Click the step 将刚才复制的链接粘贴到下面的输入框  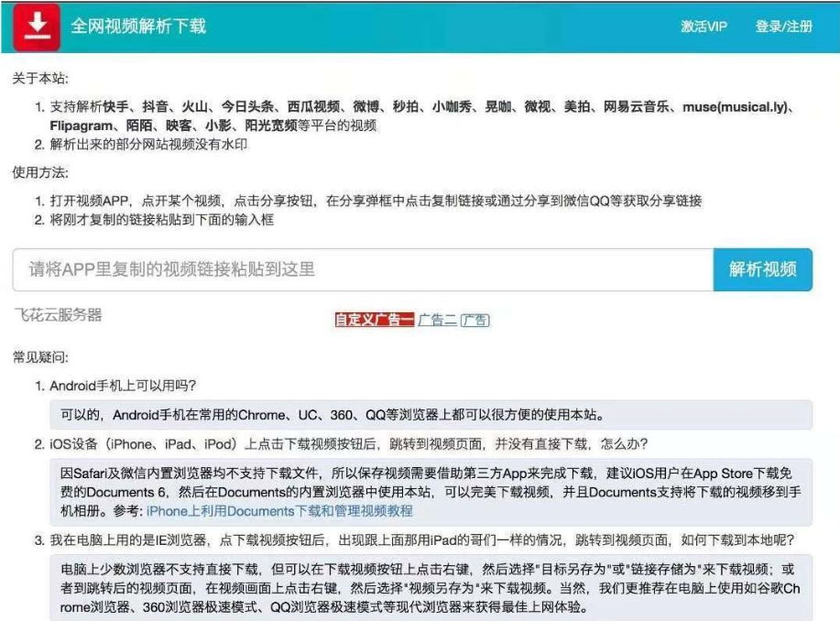point(162,220)
